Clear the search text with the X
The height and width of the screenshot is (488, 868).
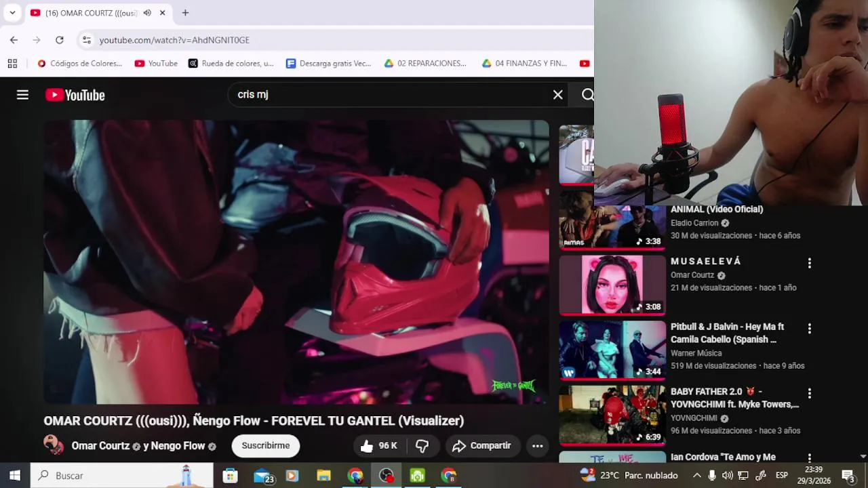coord(557,95)
